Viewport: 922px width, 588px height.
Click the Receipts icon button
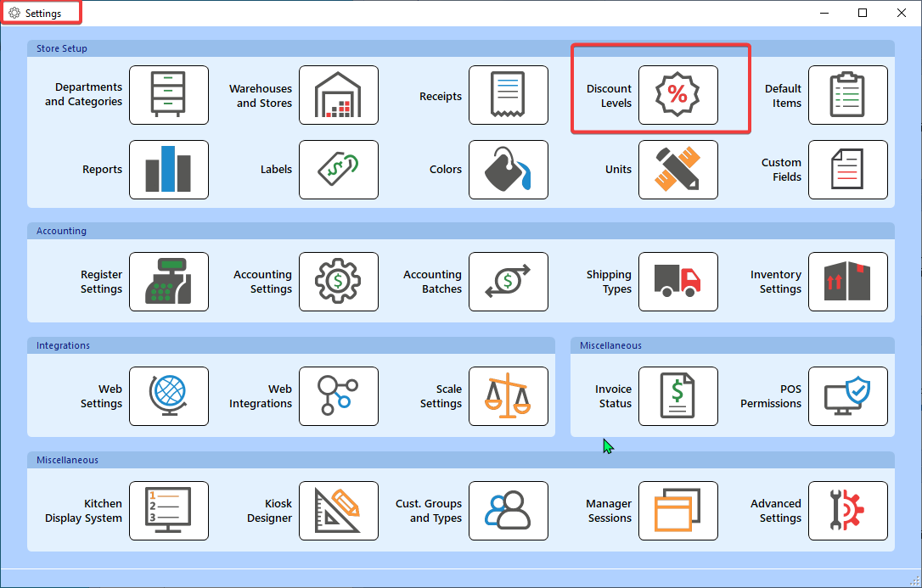coord(508,95)
